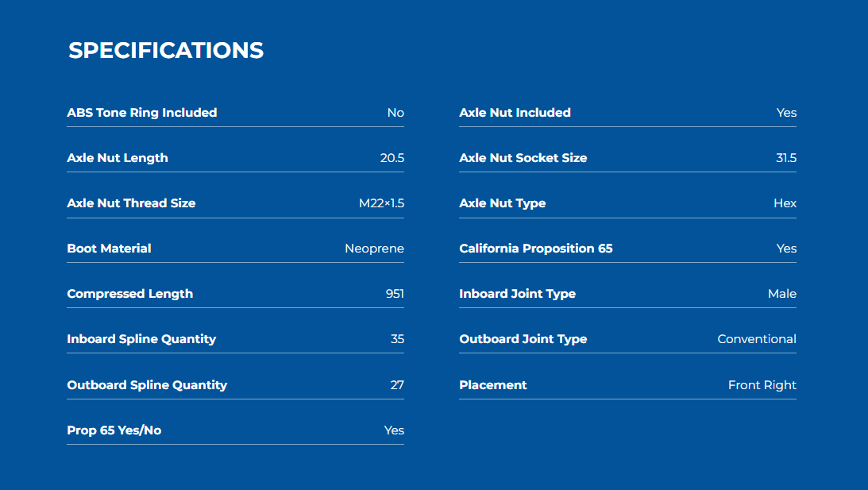Select the Front Right placement value

pos(762,385)
